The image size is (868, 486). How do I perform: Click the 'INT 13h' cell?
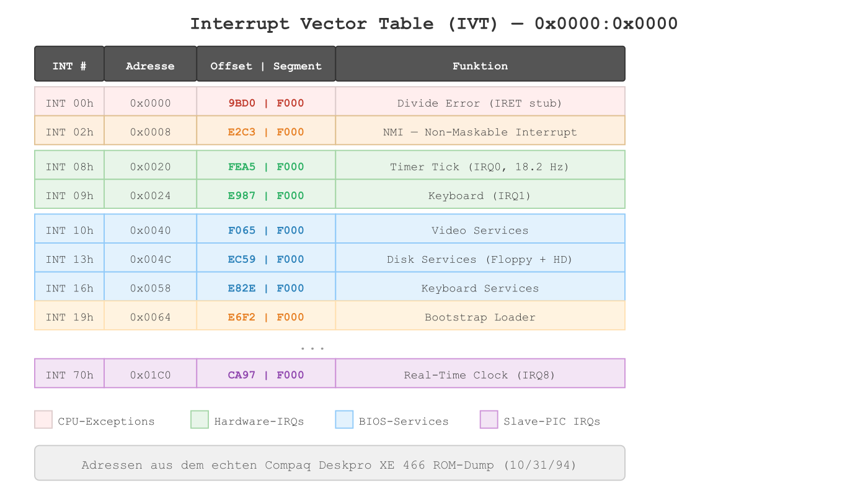point(69,258)
